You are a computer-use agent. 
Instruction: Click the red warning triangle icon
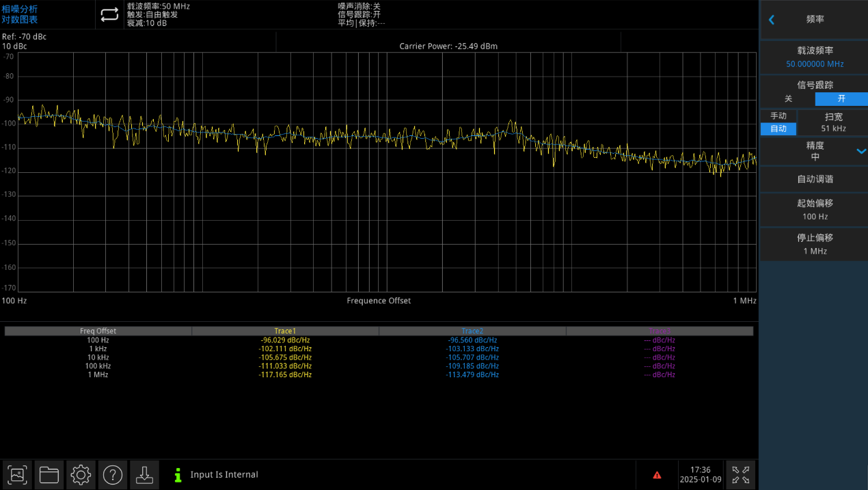[x=657, y=475]
